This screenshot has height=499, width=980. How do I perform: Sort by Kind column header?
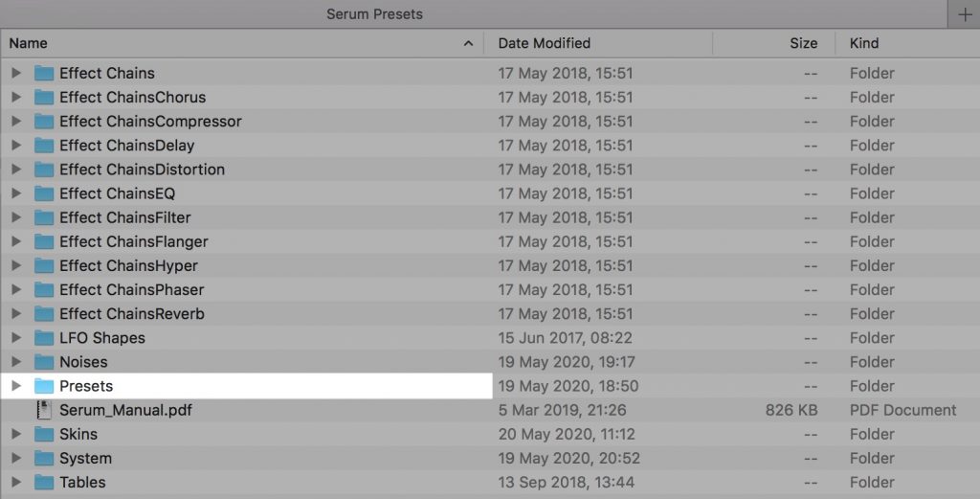864,43
